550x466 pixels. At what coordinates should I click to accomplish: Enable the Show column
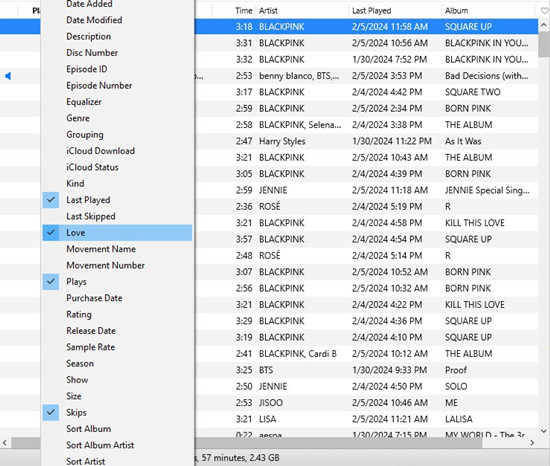point(117,380)
